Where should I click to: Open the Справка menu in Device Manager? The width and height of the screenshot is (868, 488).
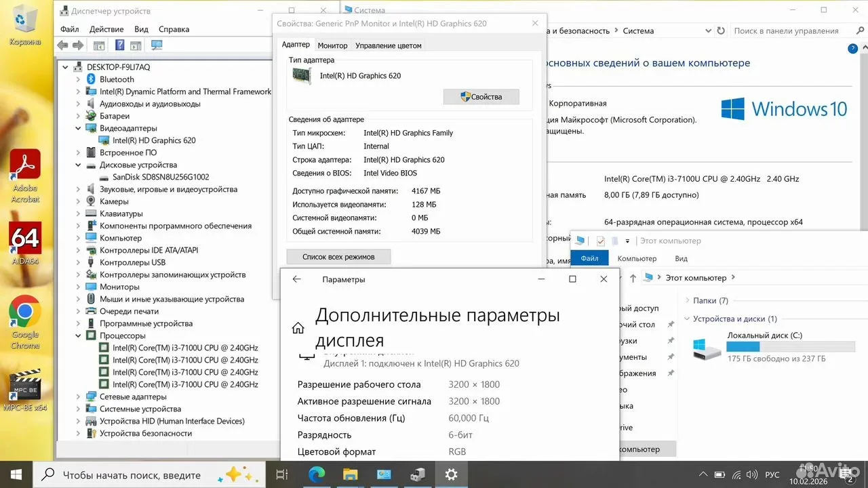tap(174, 29)
